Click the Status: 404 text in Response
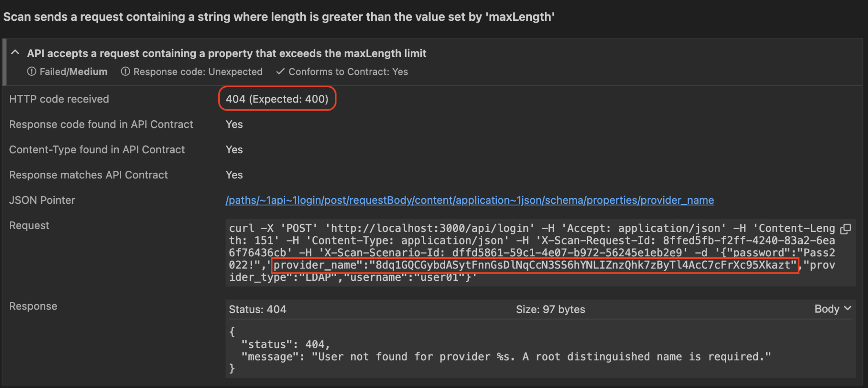Viewport: 868px width, 388px height. pos(257,309)
